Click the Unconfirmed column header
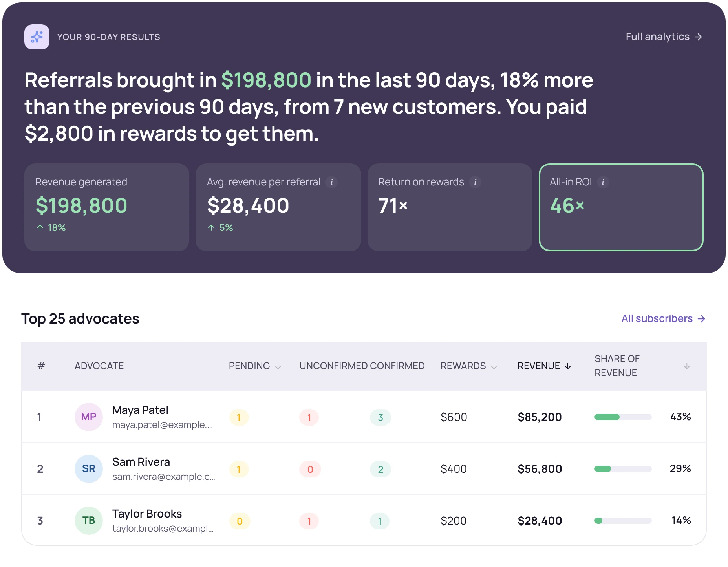Screen dimensions: 728x567 coord(333,366)
